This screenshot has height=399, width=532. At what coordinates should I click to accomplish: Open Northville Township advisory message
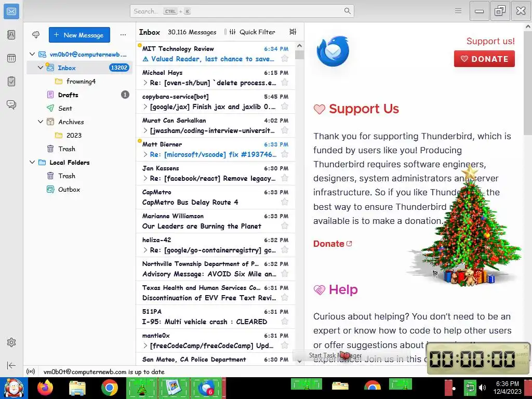pos(216,269)
